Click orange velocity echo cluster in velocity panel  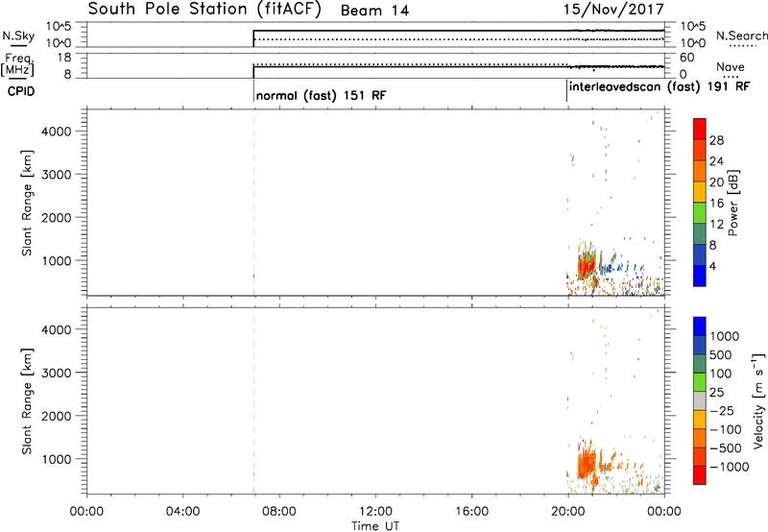coord(587,463)
